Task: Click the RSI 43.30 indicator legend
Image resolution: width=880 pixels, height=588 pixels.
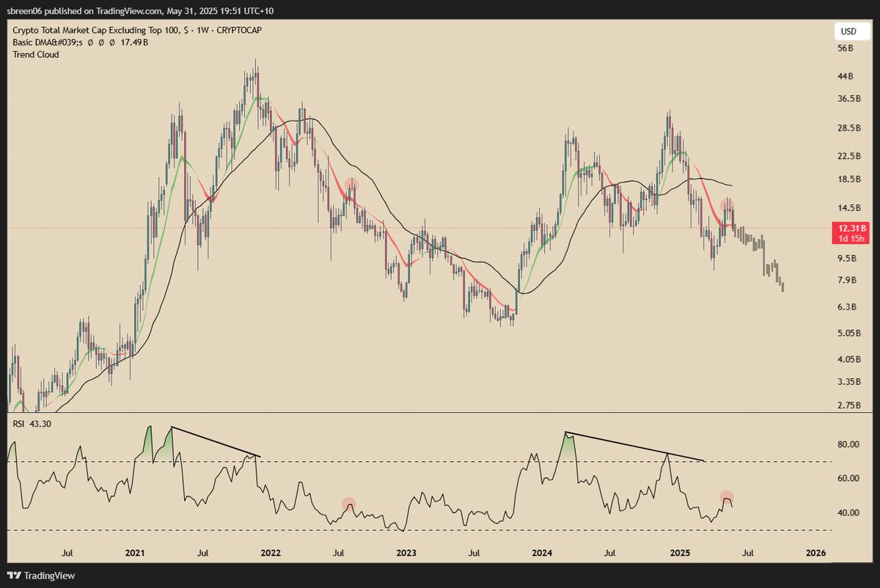Action: point(33,423)
